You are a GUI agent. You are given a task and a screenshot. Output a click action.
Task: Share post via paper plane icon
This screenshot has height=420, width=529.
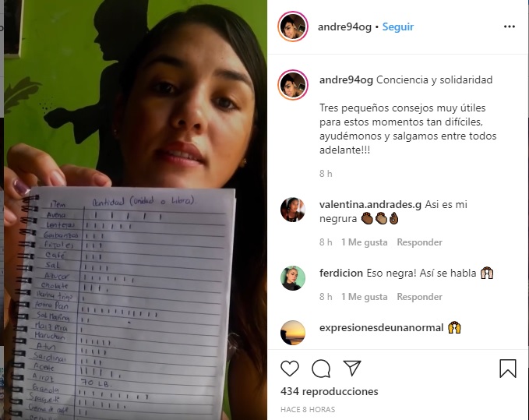click(352, 368)
